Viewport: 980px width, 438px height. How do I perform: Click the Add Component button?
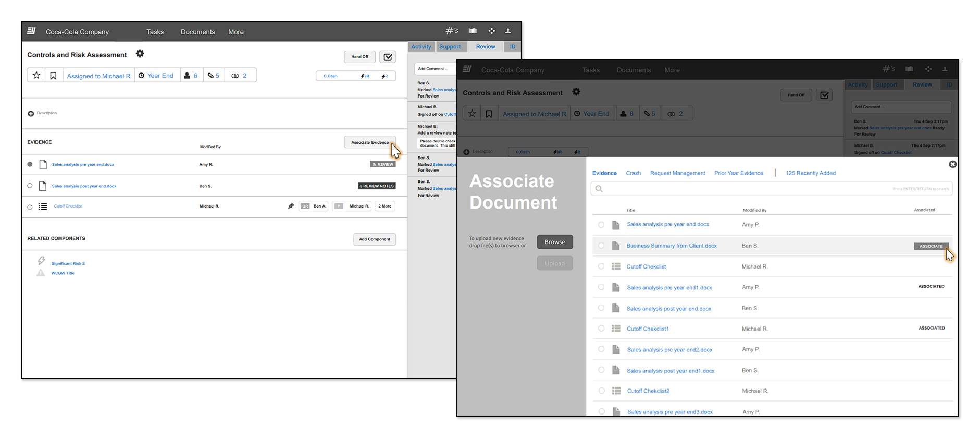coord(374,239)
